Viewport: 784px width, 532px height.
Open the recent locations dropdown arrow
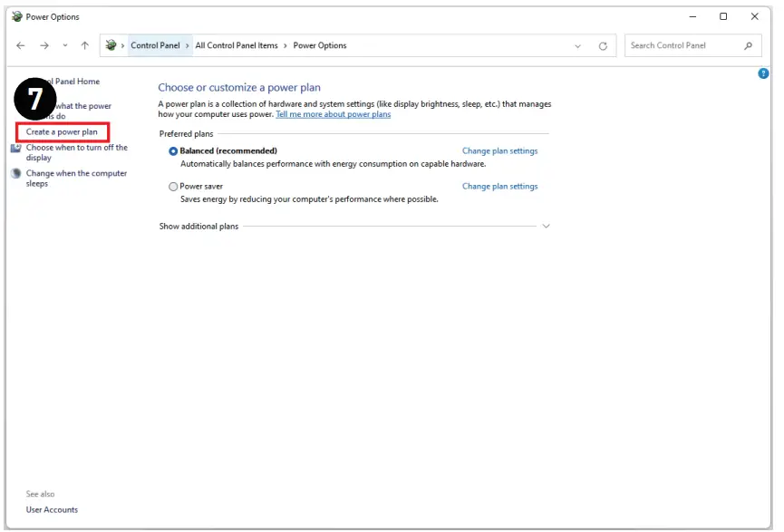(65, 45)
